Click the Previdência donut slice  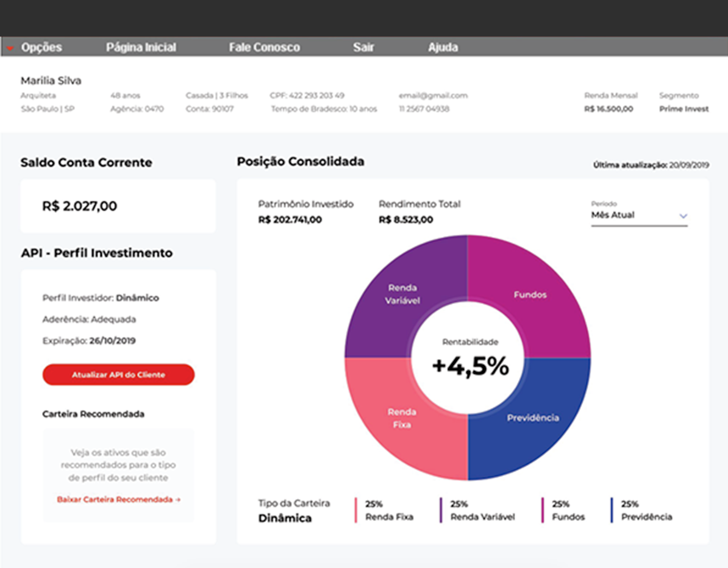click(532, 418)
